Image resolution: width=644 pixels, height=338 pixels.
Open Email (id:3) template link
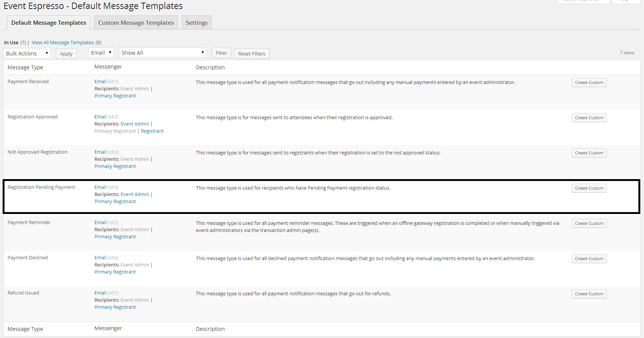pyautogui.click(x=100, y=152)
